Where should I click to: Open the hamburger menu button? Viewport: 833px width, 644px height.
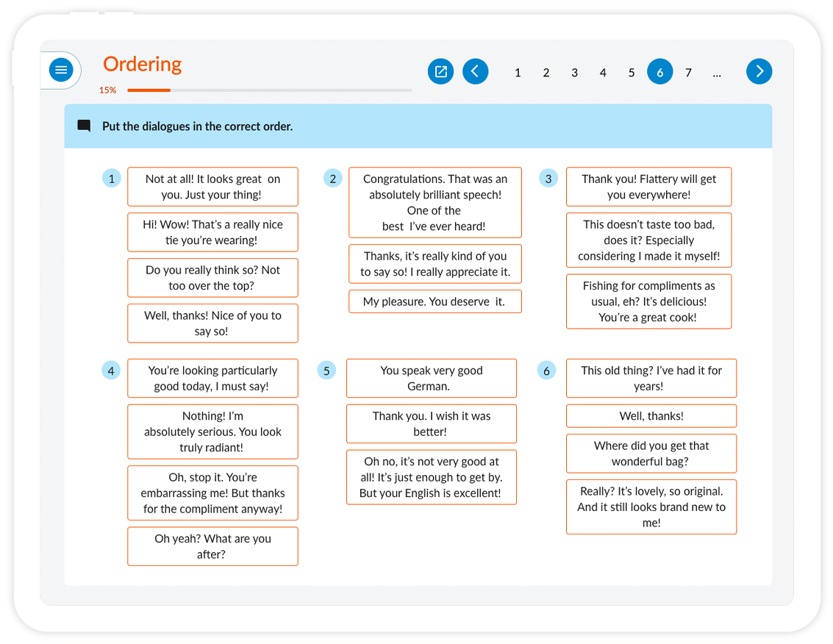(61, 70)
